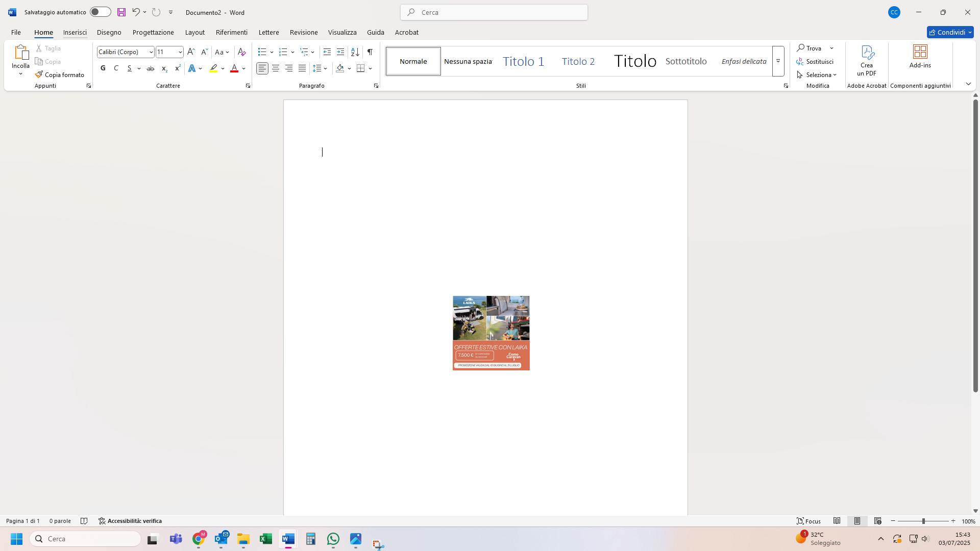980x551 pixels.
Task: Toggle Focus mode in status bar
Action: click(809, 521)
